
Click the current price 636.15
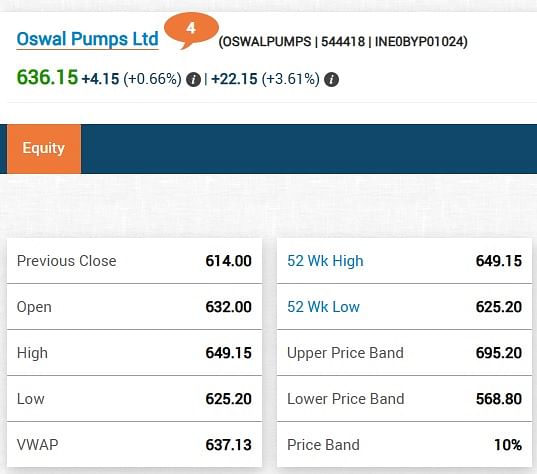pyautogui.click(x=47, y=77)
